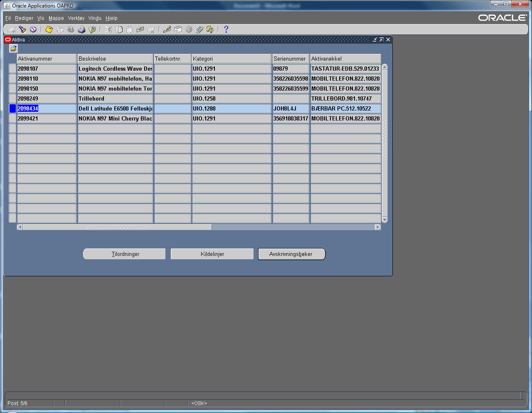Click the asset number field 2098110
The image size is (532, 413).
(x=47, y=79)
